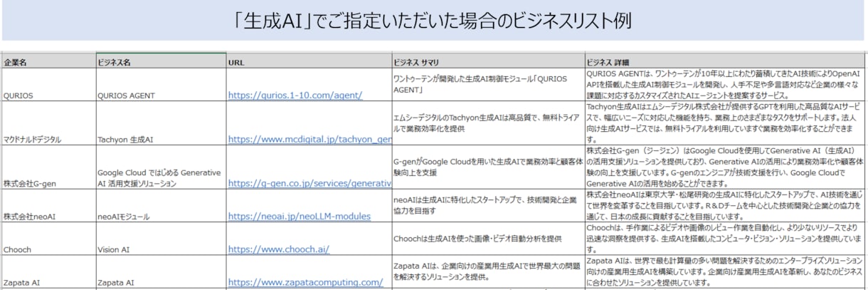Select the Chooch detail cell about レビュー作業

tap(726, 239)
